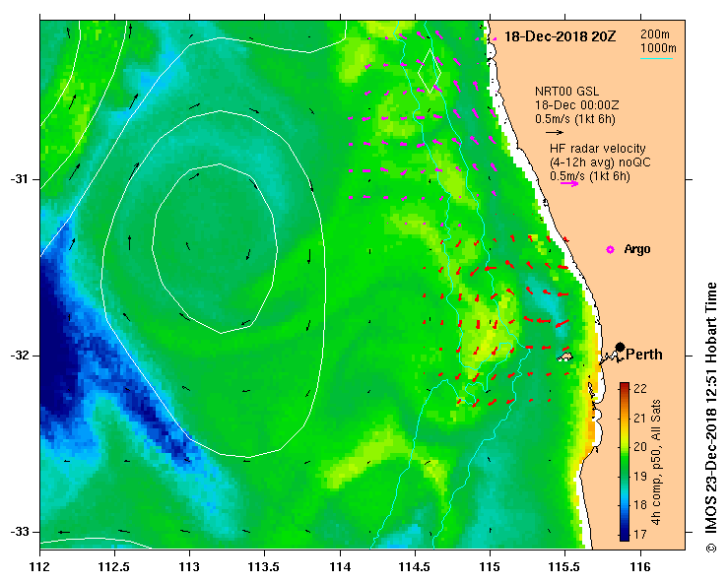Click the NRT00 GSL legend text

pyautogui.click(x=566, y=92)
